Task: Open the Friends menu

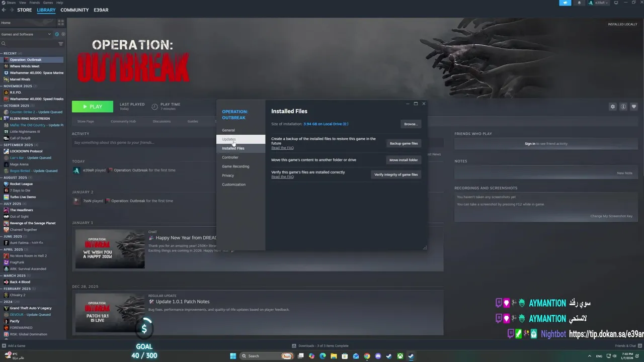Action: pos(35,3)
